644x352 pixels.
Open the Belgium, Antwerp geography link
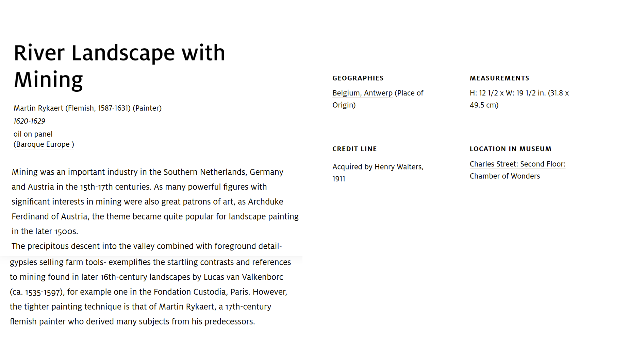[362, 93]
